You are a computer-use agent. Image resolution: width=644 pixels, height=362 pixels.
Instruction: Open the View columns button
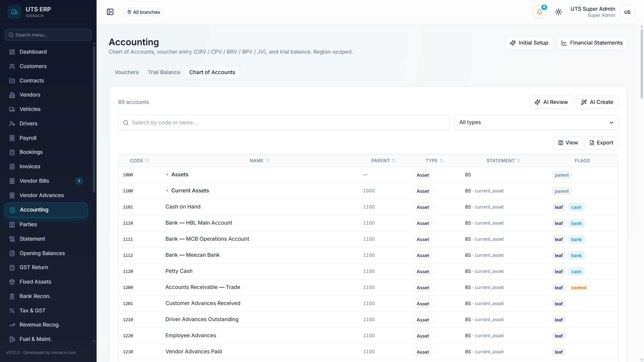click(568, 143)
